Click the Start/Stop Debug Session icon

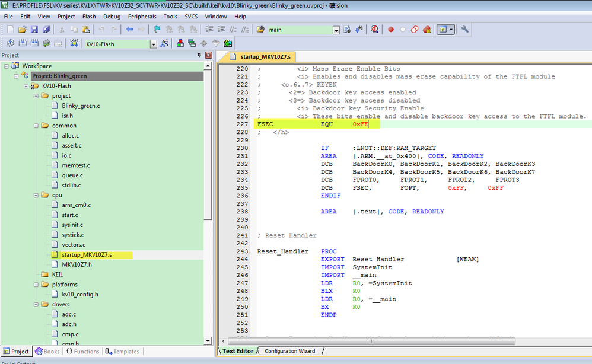point(375,29)
